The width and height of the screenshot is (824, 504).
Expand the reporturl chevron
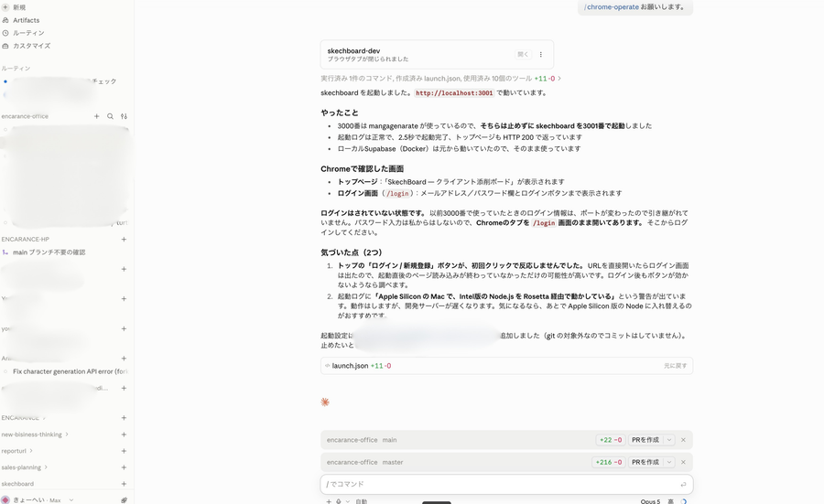(x=31, y=450)
